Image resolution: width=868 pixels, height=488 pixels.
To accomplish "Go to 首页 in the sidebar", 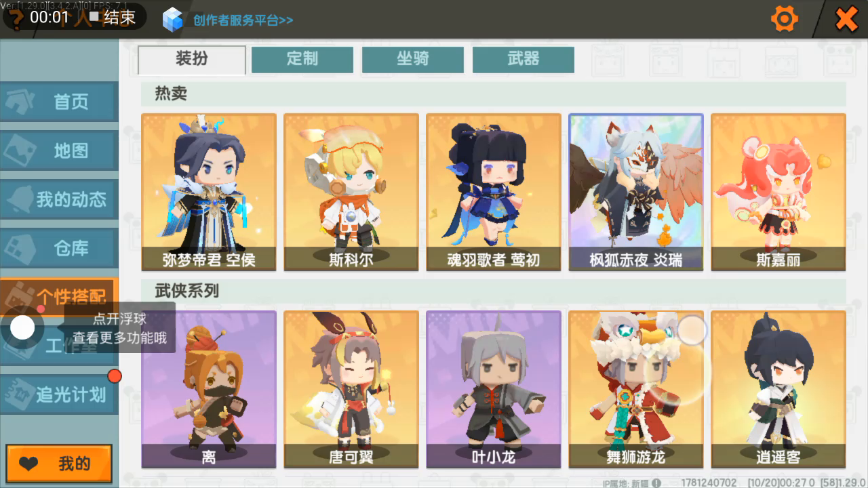I will (59, 102).
